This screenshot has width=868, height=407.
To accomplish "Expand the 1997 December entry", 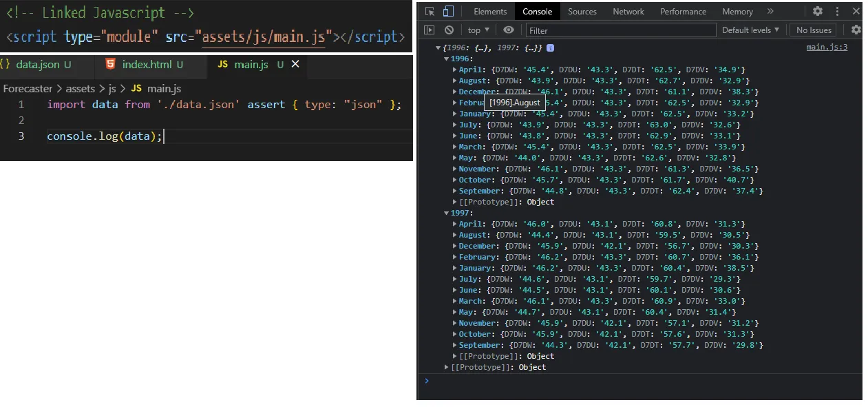I will click(x=454, y=246).
